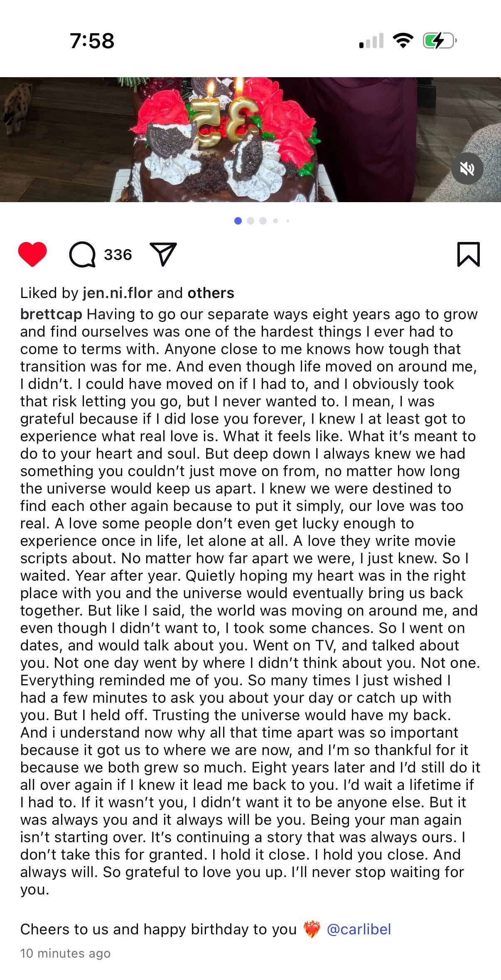501x980 pixels.
Task: Tap the first carousel page dot
Action: coord(238,221)
